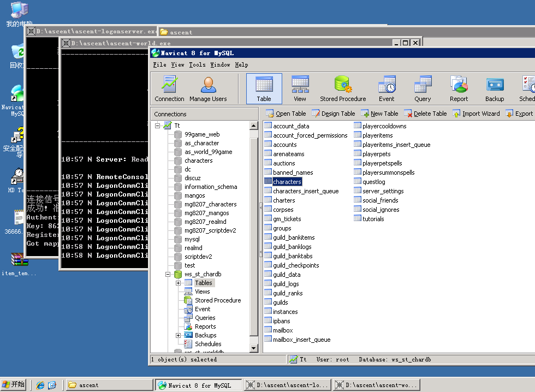Screen dimensions: 535x392
Task: Select the Event toolbar icon
Action: 387,88
